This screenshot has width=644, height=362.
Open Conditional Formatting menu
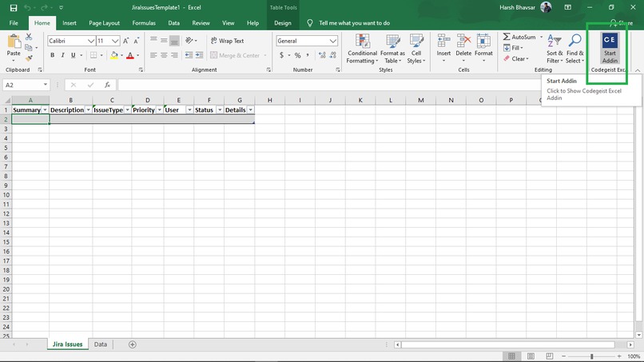tap(362, 49)
